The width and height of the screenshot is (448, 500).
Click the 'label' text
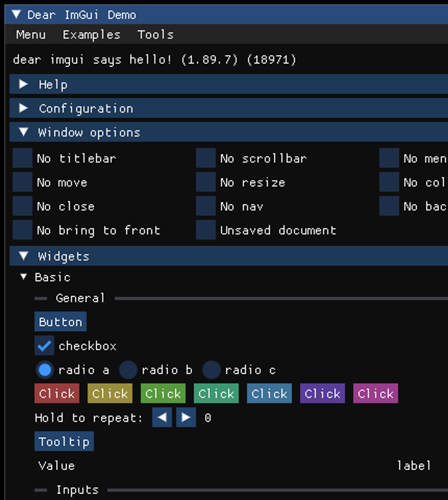[x=414, y=466]
